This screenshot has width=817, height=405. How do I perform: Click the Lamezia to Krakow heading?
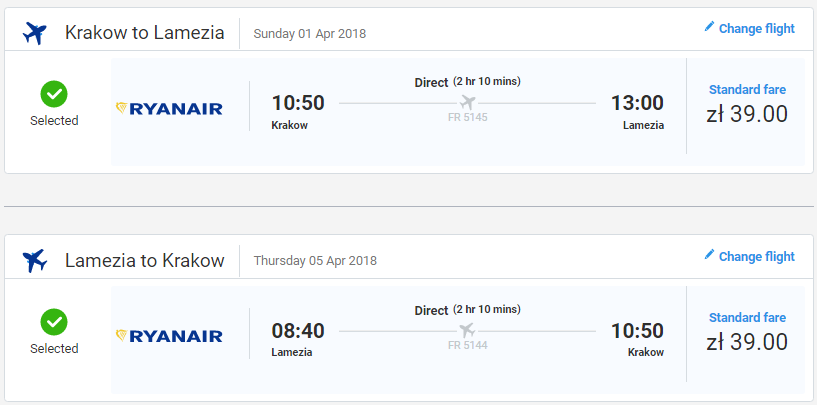click(x=144, y=260)
